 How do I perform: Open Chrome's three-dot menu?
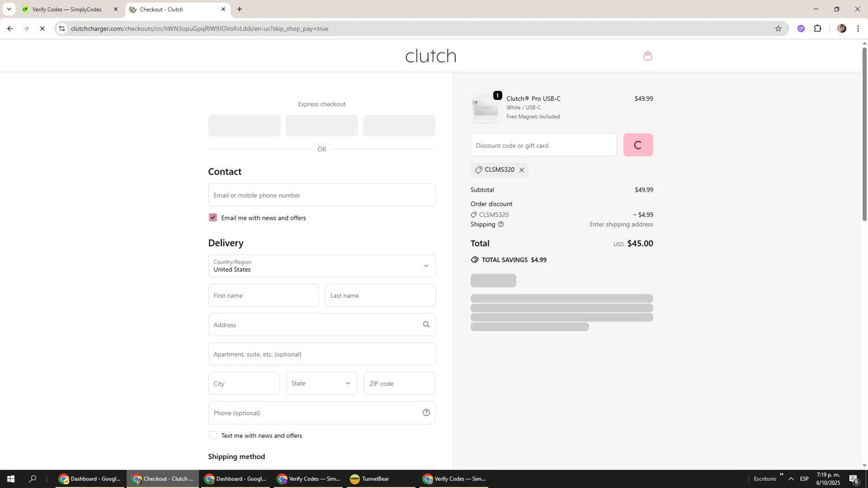[858, 28]
